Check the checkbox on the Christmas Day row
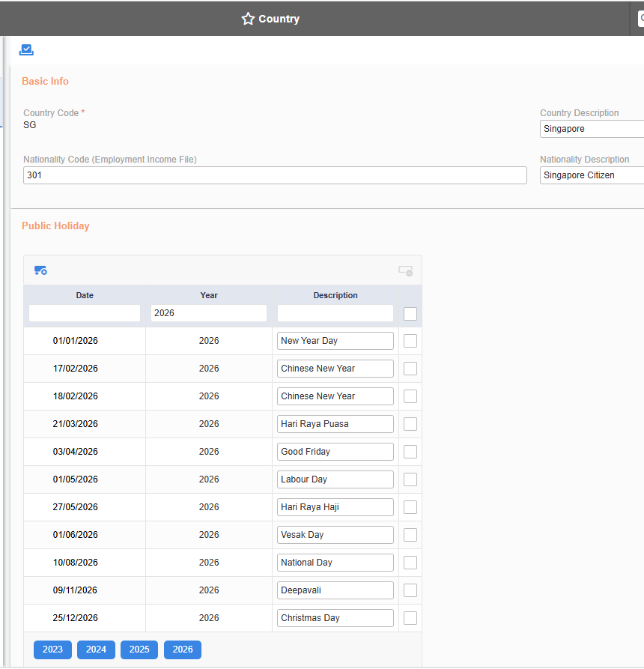Viewport: 644px width, 669px height. [410, 617]
